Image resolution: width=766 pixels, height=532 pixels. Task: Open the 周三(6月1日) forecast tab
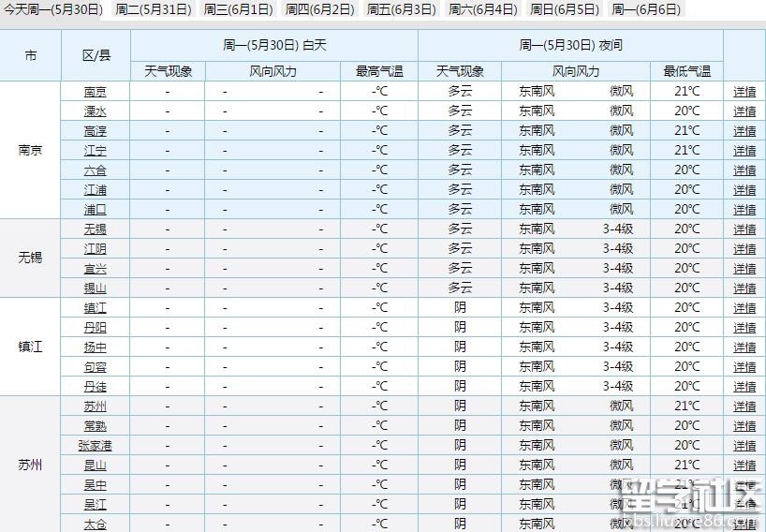point(238,9)
